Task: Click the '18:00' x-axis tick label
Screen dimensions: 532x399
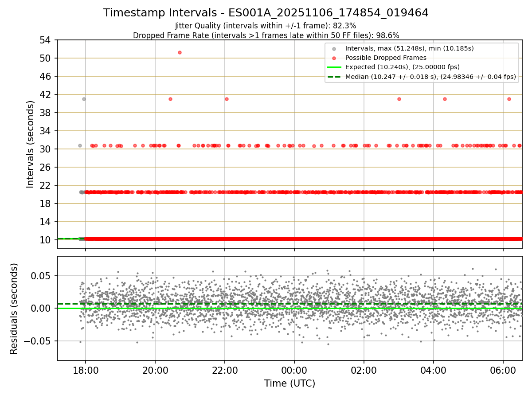Action: pos(86,369)
